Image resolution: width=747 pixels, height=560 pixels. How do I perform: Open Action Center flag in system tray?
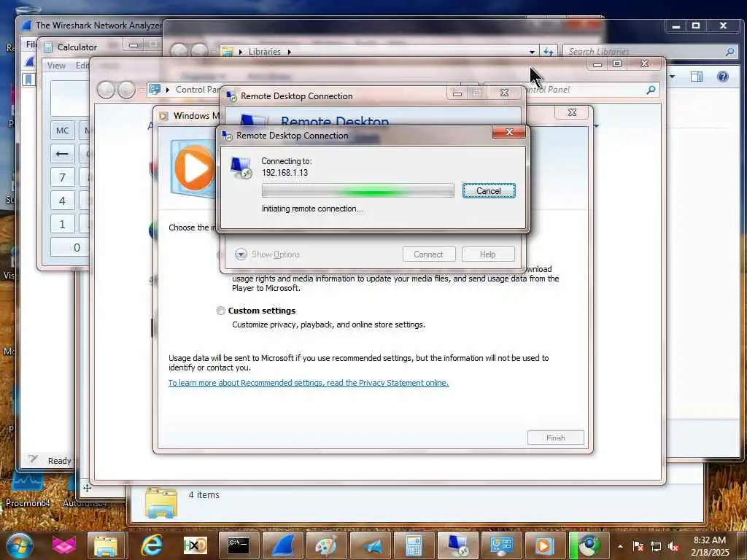[x=638, y=546]
